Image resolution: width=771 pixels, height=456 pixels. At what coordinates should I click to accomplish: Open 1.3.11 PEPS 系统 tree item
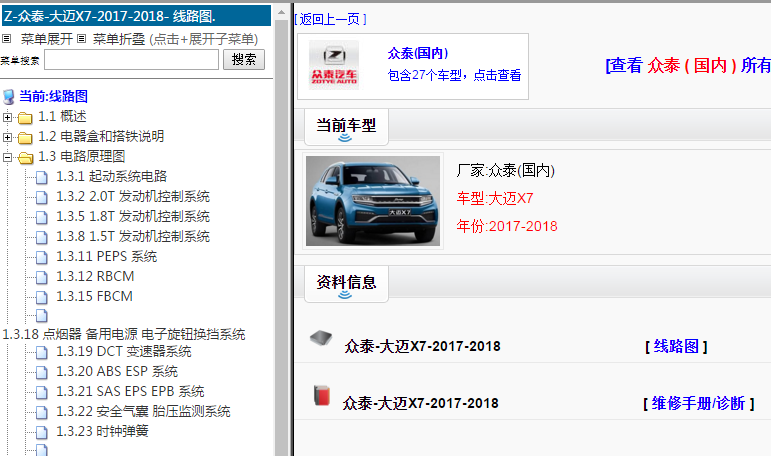click(107, 256)
